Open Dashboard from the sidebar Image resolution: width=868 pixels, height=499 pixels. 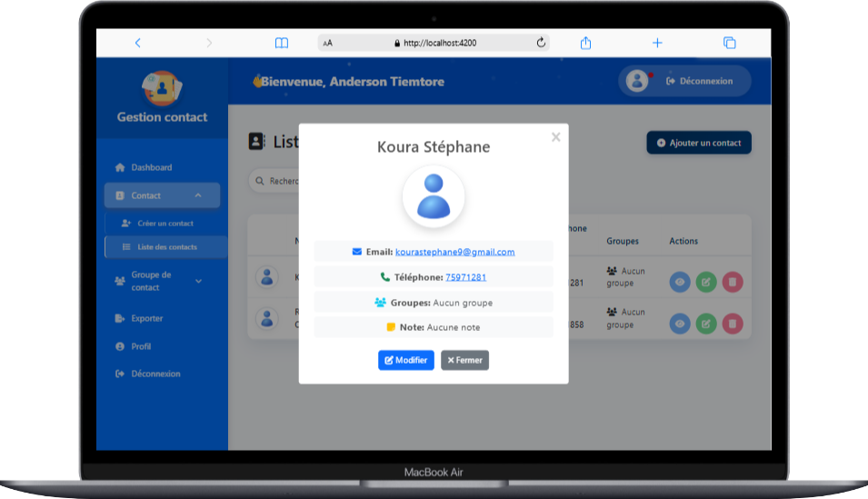point(151,167)
